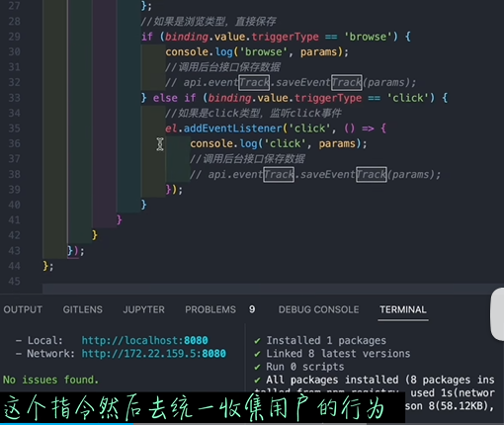Click the click-type comment on line 34
The width and height of the screenshot is (504, 427).
[253, 113]
